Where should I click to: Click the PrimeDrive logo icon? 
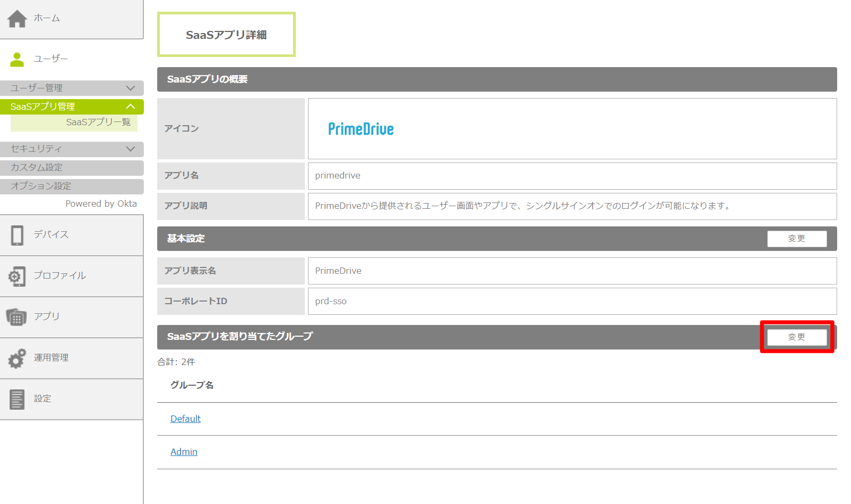coord(361,129)
